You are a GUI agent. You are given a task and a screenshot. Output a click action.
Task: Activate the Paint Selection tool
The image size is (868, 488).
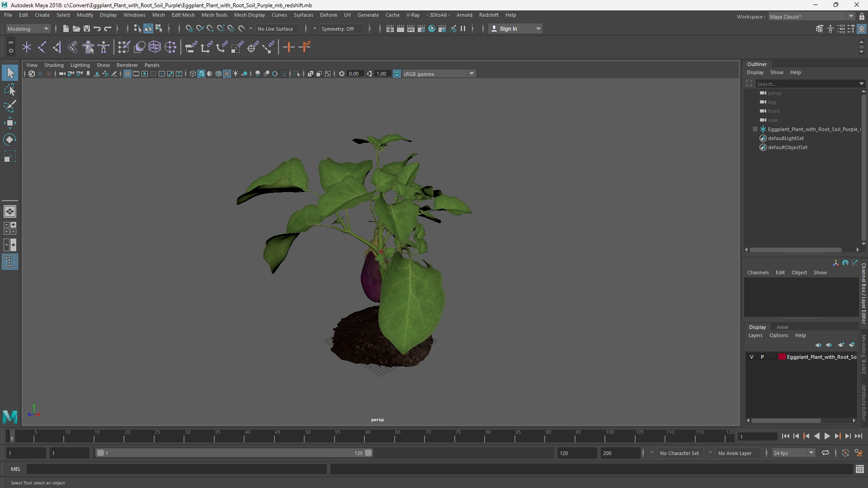[x=10, y=106]
